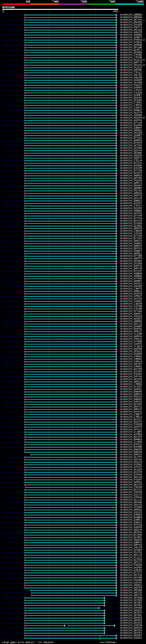Click the red 20% identity legend segment
Viewport: 146px width, 644px height.
16,4
